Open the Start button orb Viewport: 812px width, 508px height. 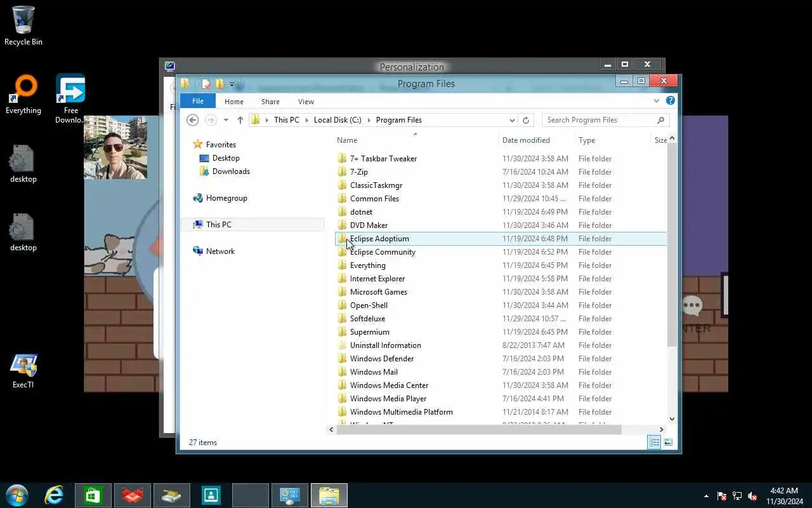click(x=17, y=495)
